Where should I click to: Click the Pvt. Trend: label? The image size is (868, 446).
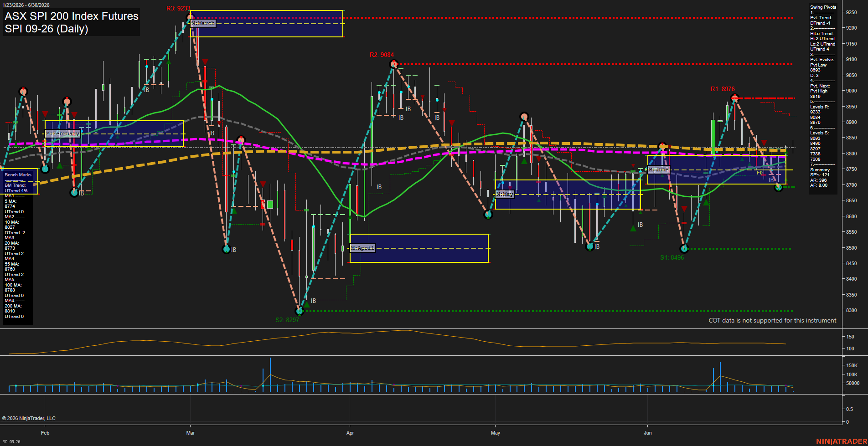(821, 17)
